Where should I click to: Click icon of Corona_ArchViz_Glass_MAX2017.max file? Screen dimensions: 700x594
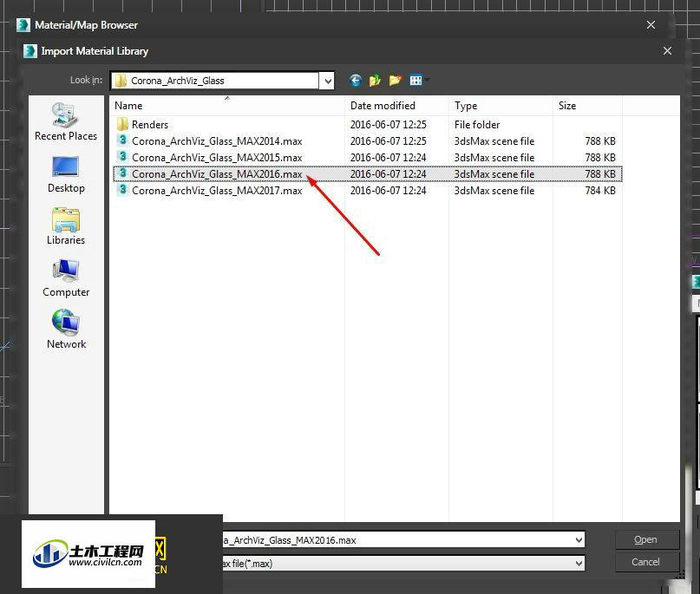[122, 190]
